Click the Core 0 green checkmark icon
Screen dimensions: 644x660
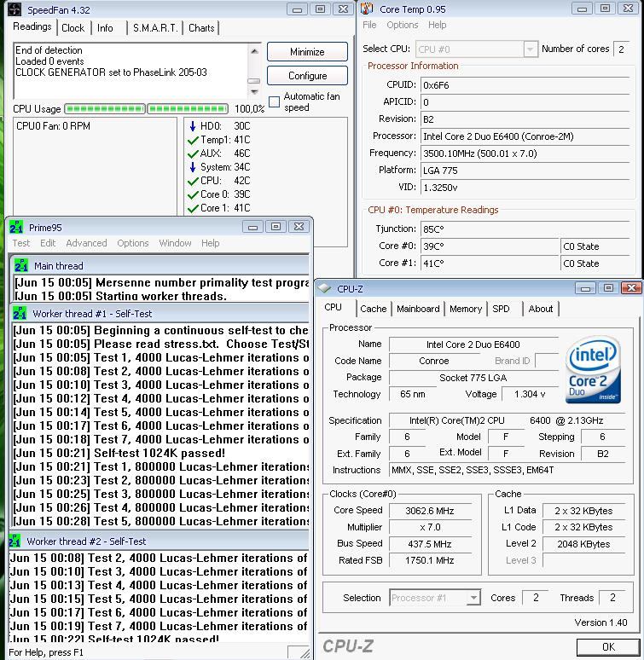click(x=193, y=194)
